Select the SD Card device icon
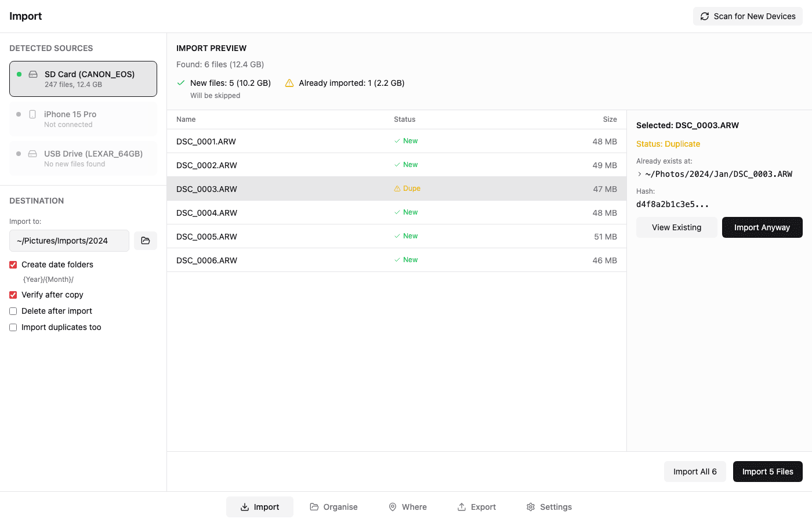This screenshot has width=812, height=522. click(32, 74)
